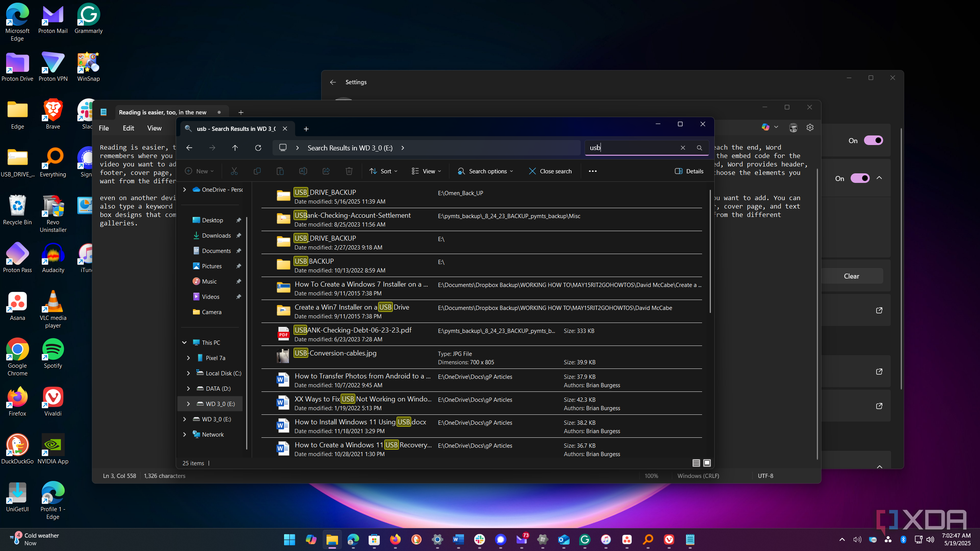The width and height of the screenshot is (980, 551).
Task: Open the Sort dropdown in Explorer
Action: tap(384, 171)
